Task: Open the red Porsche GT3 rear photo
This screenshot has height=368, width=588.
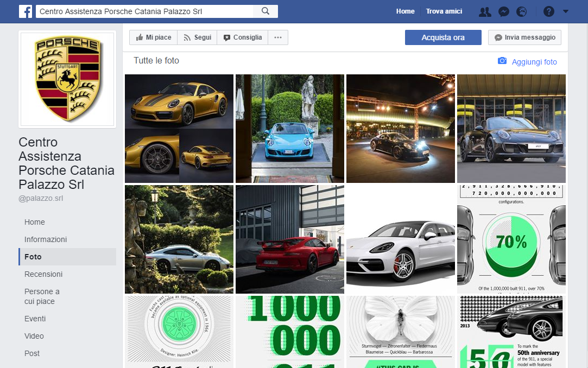Action: [x=290, y=239]
